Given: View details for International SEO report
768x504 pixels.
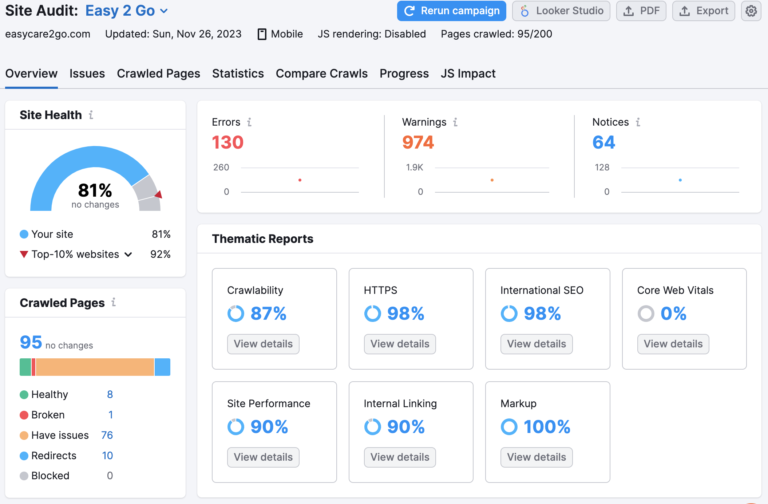Looking at the screenshot, I should coord(536,344).
